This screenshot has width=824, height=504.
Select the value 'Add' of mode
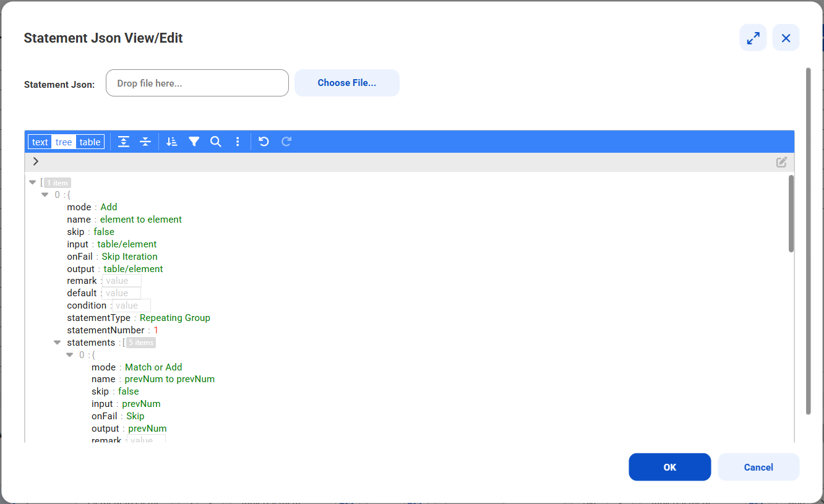click(109, 207)
